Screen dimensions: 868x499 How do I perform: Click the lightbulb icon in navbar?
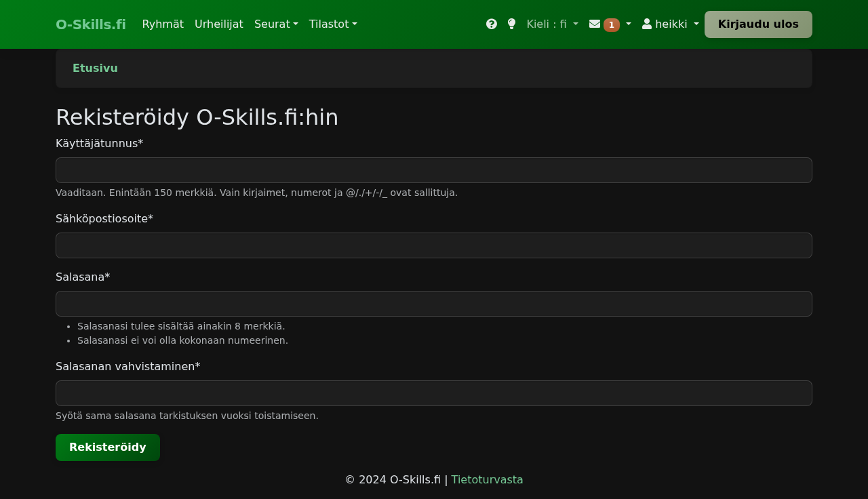(511, 24)
